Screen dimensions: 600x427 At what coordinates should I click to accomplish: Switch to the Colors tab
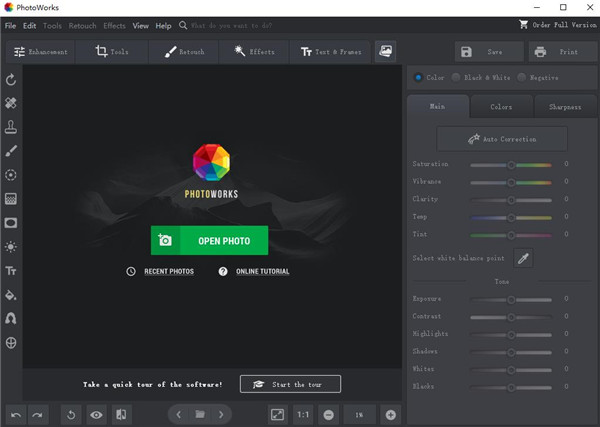click(x=501, y=107)
